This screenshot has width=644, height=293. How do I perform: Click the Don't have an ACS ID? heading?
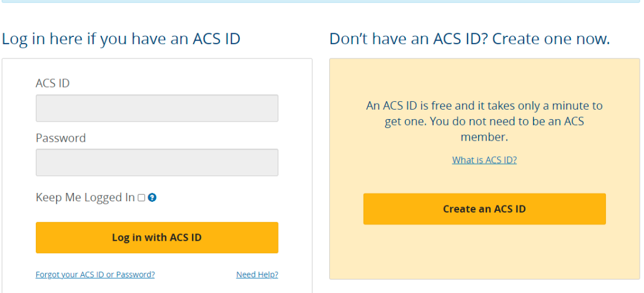(469, 39)
